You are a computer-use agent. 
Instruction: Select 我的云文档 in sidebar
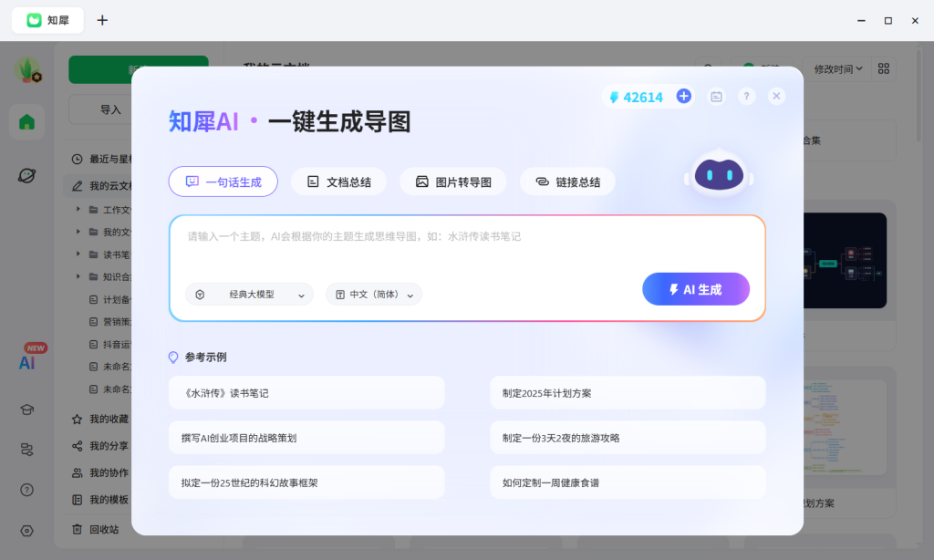pyautogui.click(x=99, y=186)
